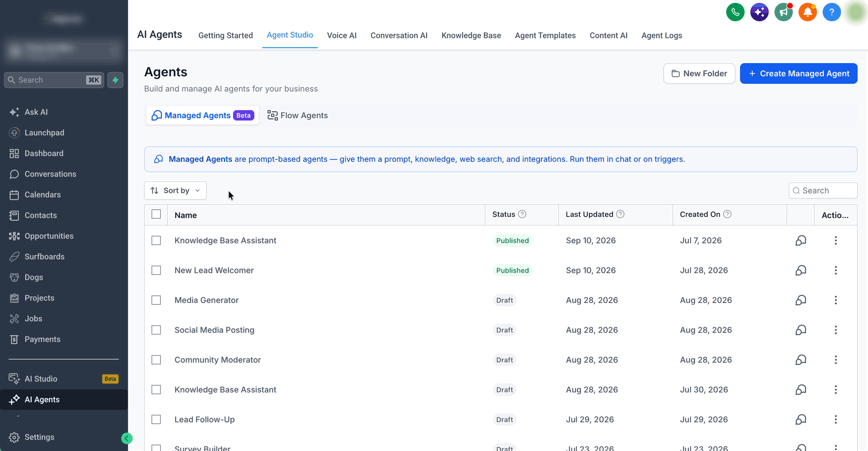Open the orange notifications bell
The image size is (868, 451).
808,12
